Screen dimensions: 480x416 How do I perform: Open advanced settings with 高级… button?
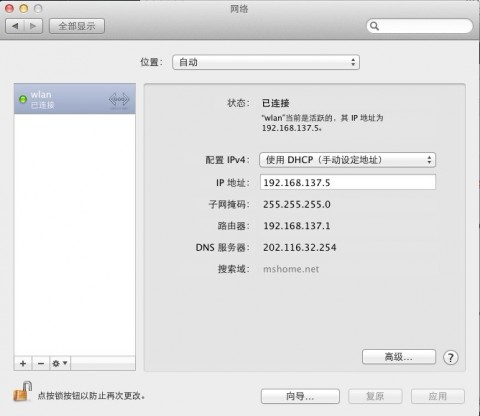coord(399,357)
